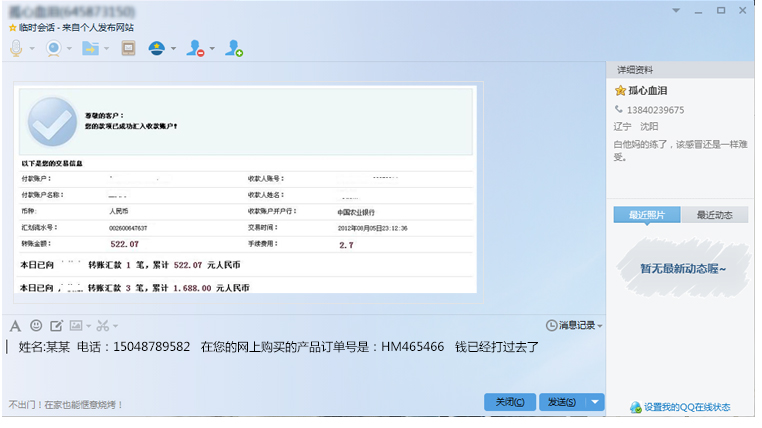Click the police-cap report icon
The image size is (762, 428).
click(x=157, y=48)
